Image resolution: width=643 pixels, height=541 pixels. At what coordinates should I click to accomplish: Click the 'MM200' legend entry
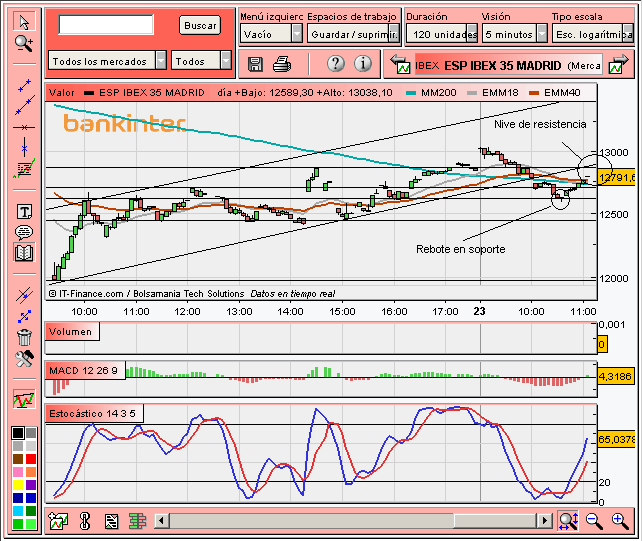(x=431, y=93)
